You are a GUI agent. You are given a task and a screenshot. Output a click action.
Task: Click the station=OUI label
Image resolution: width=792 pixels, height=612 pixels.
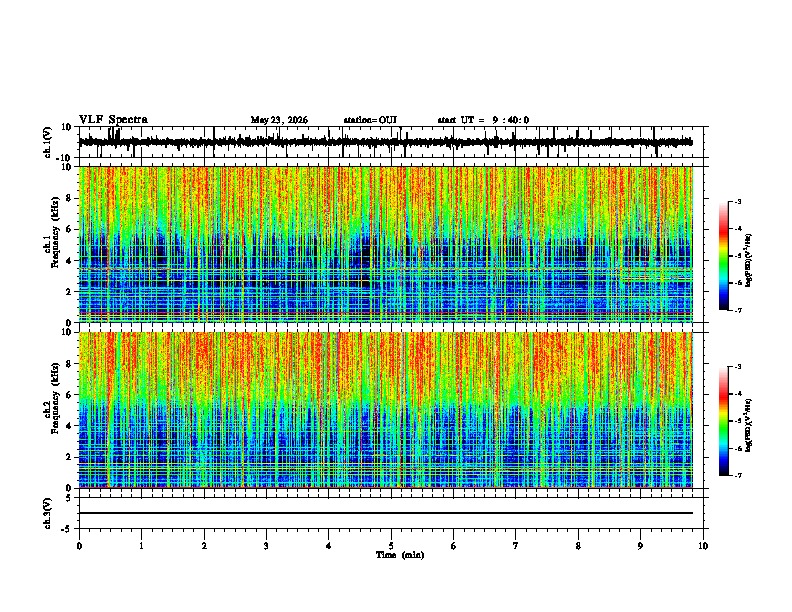(370, 120)
